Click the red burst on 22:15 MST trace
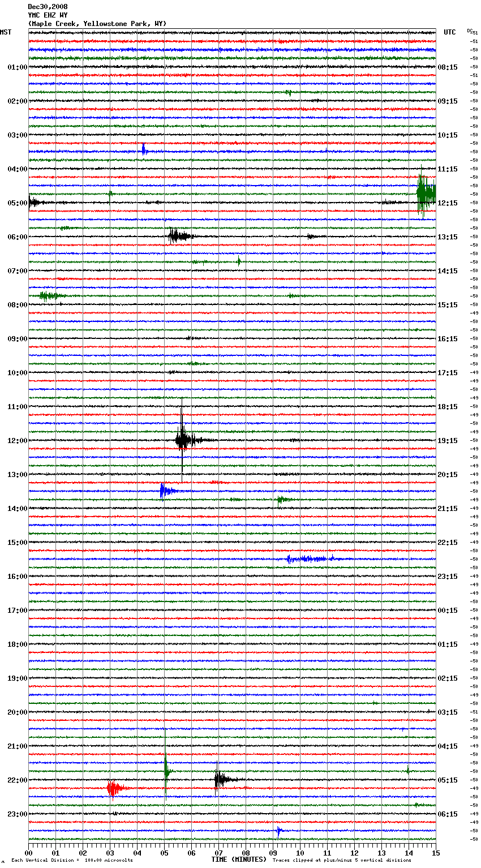The image size is (481, 868). [114, 788]
